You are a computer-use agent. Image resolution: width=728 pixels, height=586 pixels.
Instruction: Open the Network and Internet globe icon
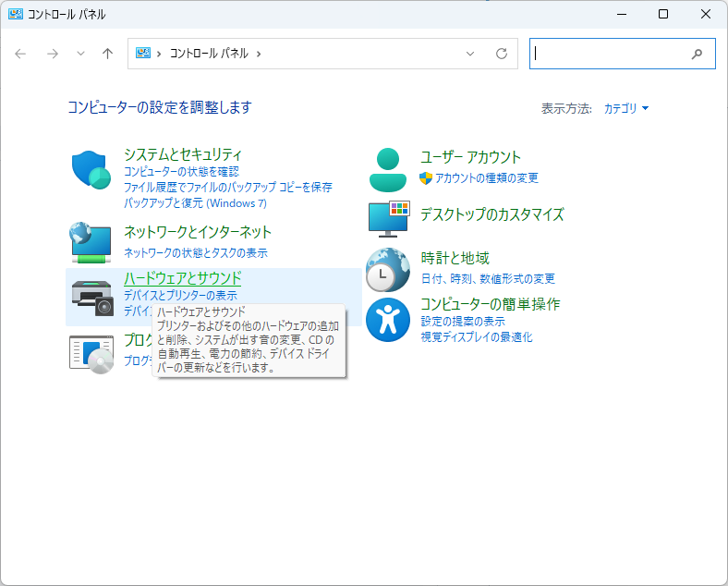tap(91, 242)
